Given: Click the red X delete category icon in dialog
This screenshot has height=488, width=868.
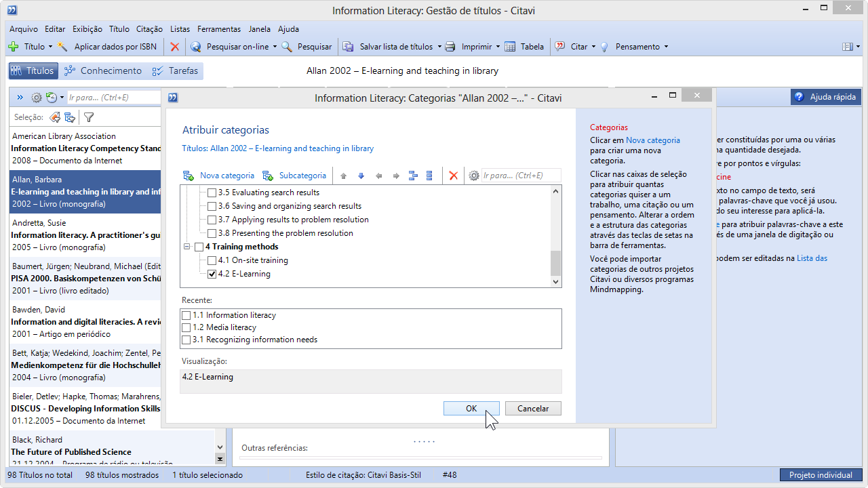Looking at the screenshot, I should [x=454, y=176].
